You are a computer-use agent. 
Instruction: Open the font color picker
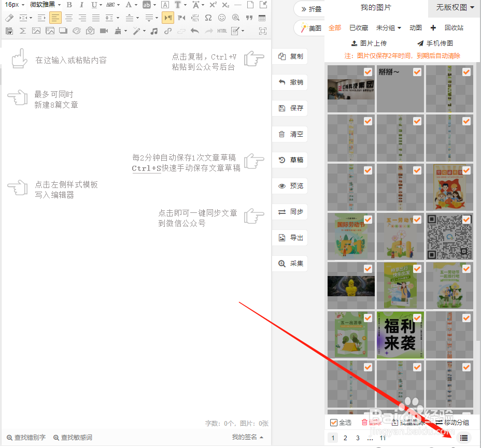point(128,4)
